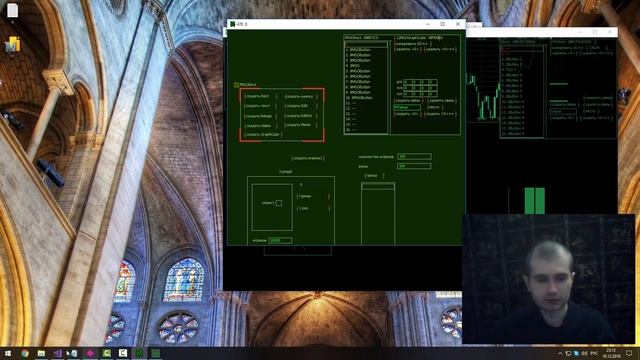This screenshot has height=360, width=640.
Task: Click the header row of the lower empty list
Action: (x=378, y=186)
